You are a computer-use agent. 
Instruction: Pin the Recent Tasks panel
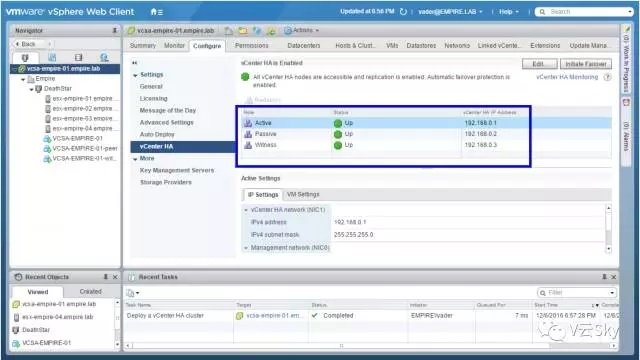[604, 277]
